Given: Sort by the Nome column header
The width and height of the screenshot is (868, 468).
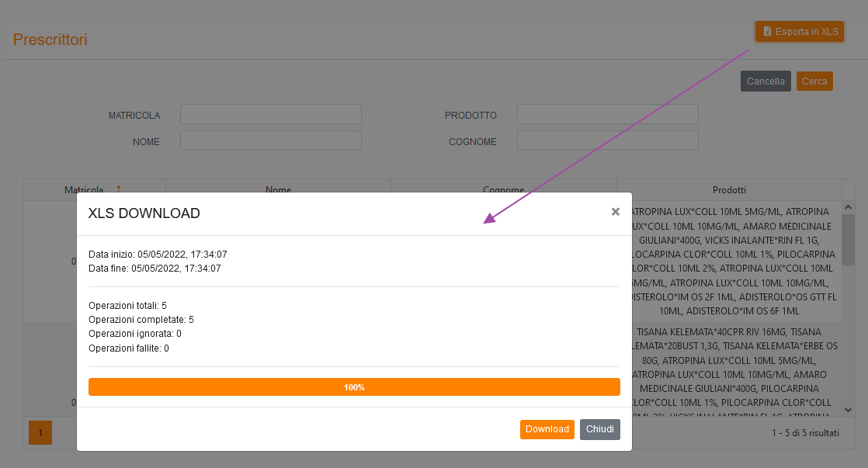Looking at the screenshot, I should pyautogui.click(x=278, y=189).
